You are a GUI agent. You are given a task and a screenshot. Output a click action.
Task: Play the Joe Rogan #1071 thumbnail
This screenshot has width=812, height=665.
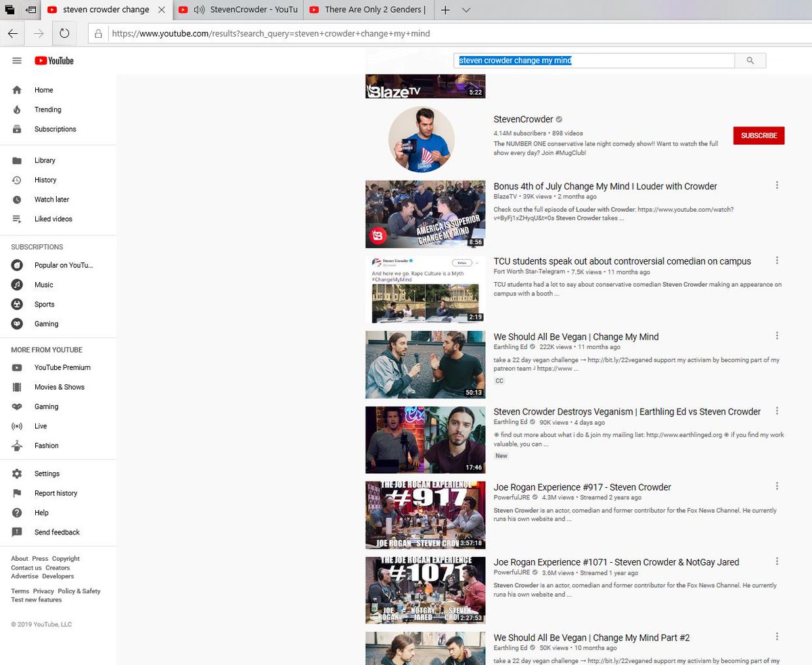(426, 590)
